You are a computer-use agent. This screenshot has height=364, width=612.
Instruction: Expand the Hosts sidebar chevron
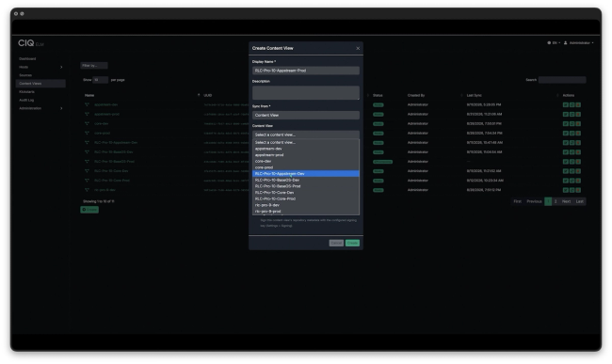pyautogui.click(x=61, y=67)
